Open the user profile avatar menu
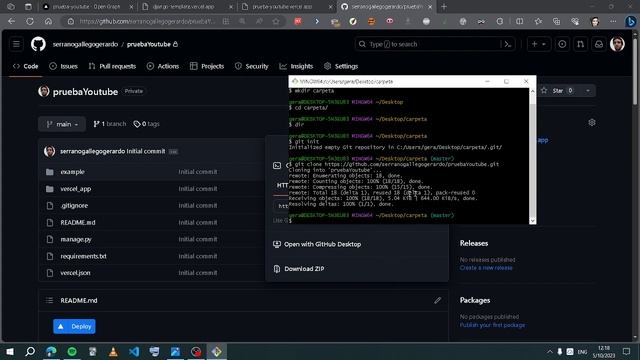 [617, 44]
